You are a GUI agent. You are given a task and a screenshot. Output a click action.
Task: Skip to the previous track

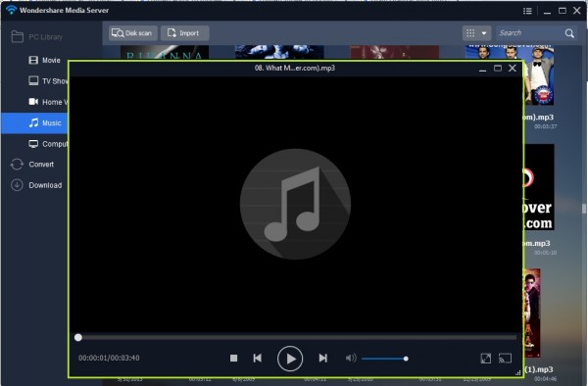(257, 359)
